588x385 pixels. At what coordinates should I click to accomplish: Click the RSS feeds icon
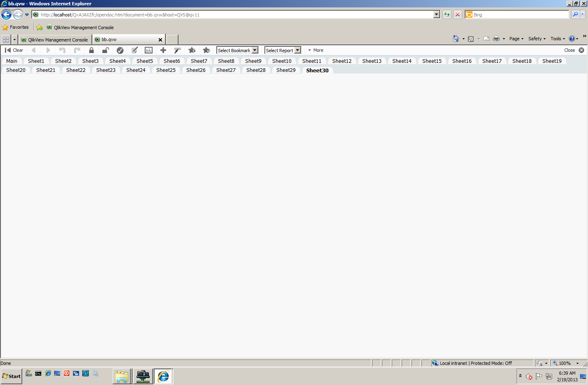(470, 39)
